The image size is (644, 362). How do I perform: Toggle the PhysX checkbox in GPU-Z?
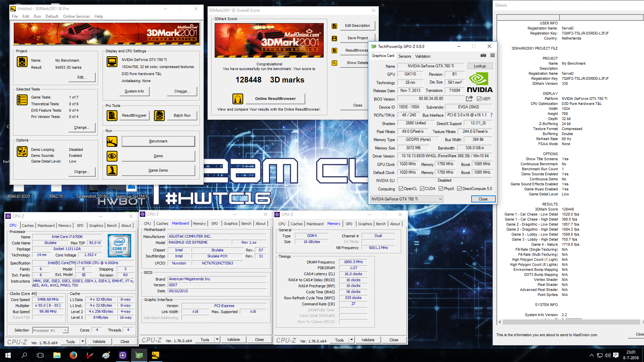pyautogui.click(x=441, y=189)
